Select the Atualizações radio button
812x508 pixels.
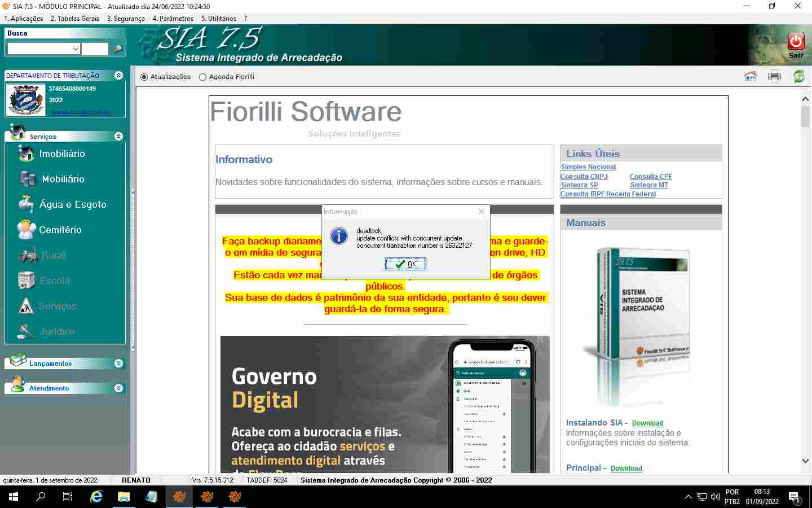tap(144, 77)
